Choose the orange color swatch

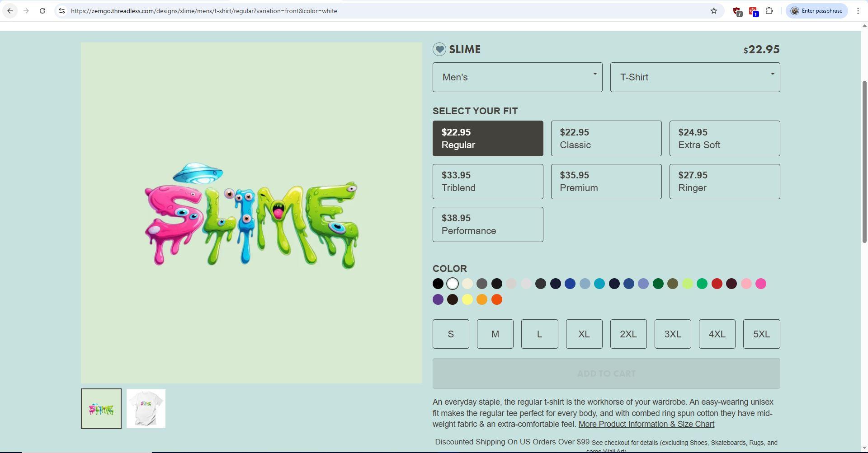tap(482, 299)
